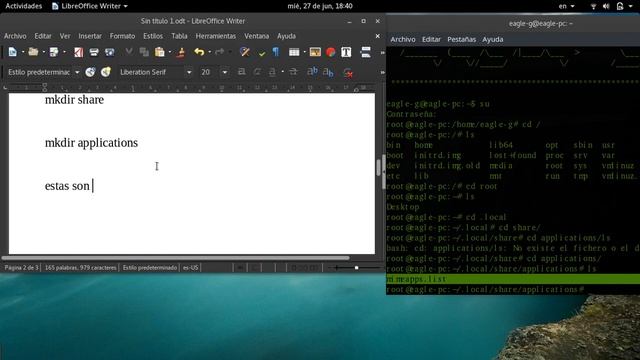
Task: Click the Copy icon in toolbar
Action: click(144, 52)
